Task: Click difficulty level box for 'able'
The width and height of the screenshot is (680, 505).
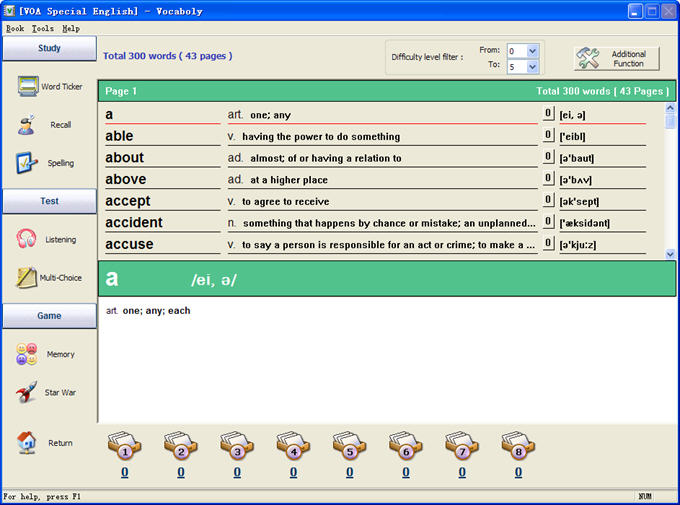Action: (548, 135)
